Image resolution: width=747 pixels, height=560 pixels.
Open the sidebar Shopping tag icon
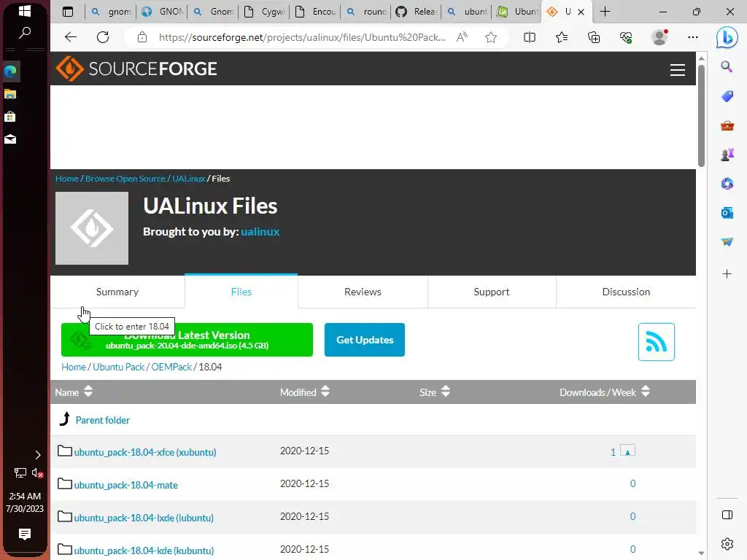coord(727,96)
